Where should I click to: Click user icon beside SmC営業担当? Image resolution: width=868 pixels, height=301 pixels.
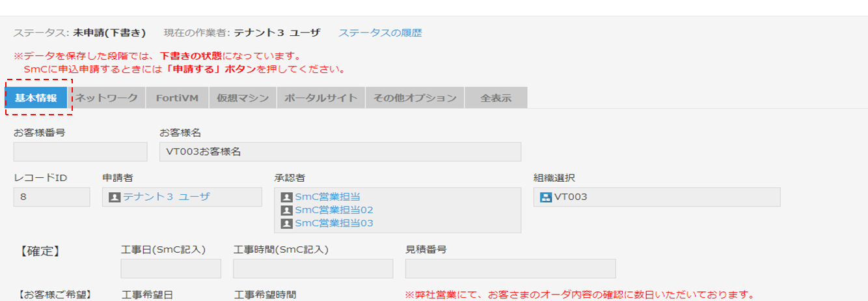286,197
